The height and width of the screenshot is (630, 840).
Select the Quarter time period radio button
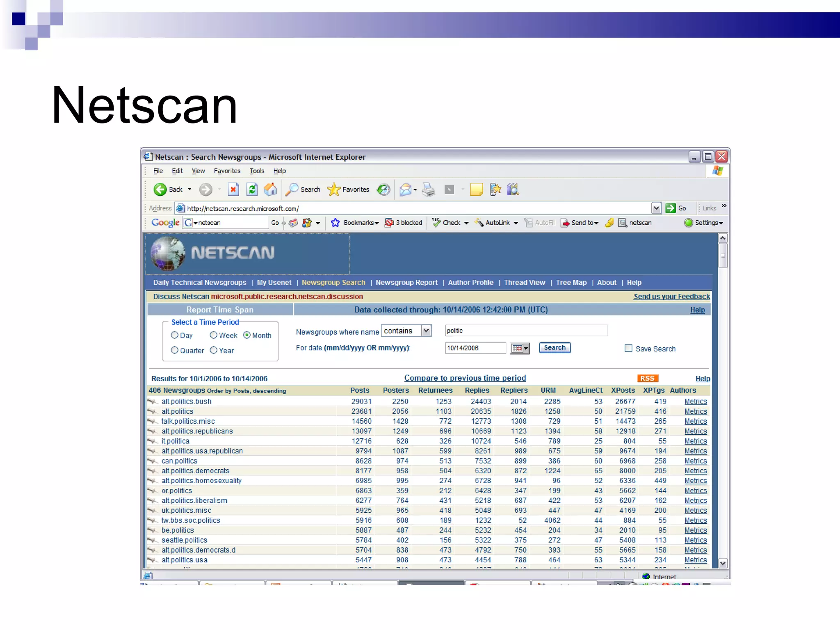point(175,350)
